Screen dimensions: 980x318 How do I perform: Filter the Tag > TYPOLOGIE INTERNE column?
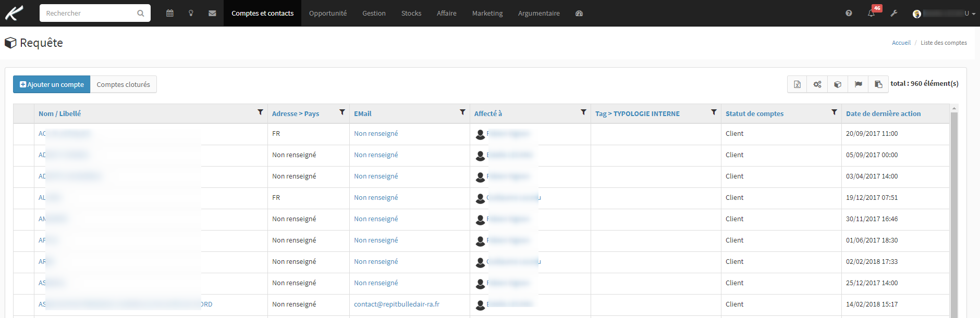coord(714,112)
